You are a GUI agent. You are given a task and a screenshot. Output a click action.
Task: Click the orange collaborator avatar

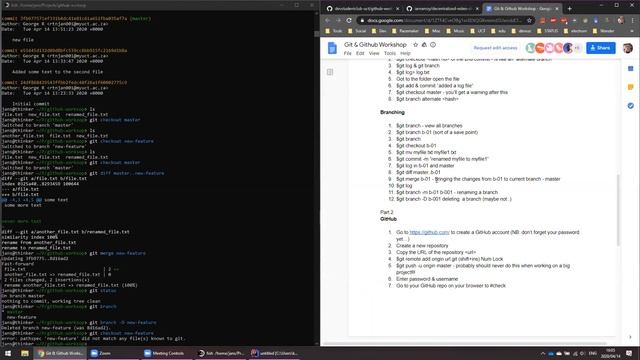pyautogui.click(x=540, y=48)
